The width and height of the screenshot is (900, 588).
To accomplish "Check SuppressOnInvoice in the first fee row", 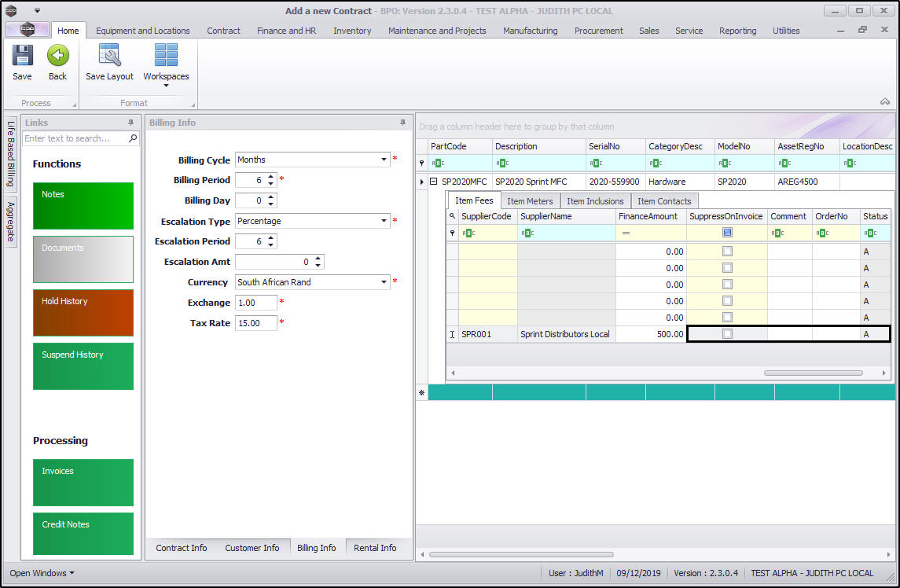I will [x=727, y=252].
